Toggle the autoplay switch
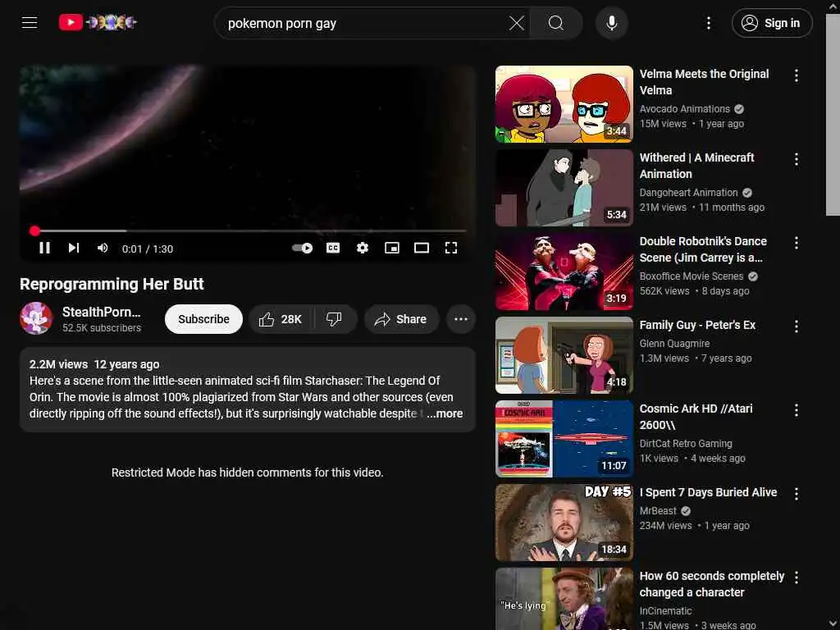Viewport: 840px width, 630px height. [x=303, y=248]
